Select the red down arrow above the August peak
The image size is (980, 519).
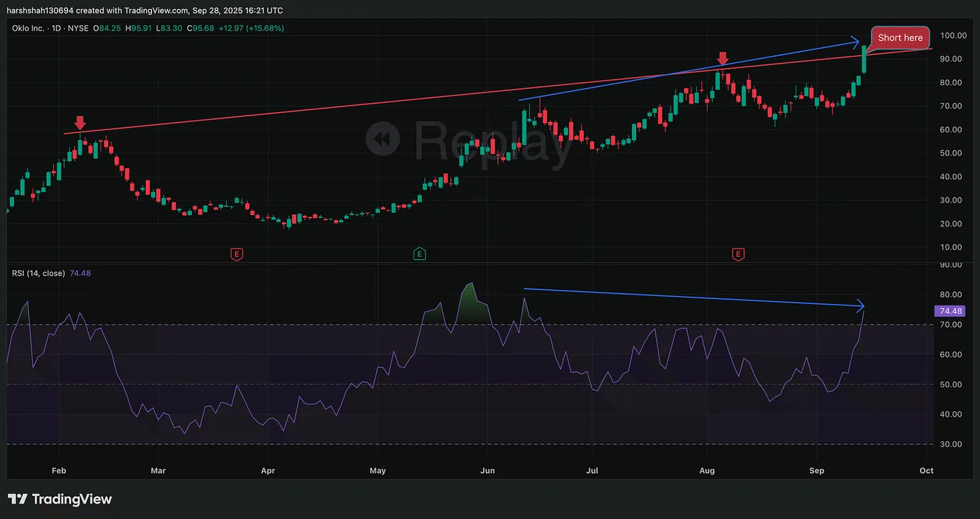coord(723,57)
